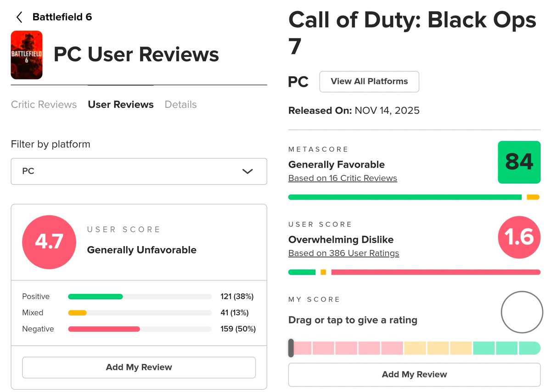The width and height of the screenshot is (551, 392).
Task: Click the 'Negative' row label
Action: [x=38, y=329]
